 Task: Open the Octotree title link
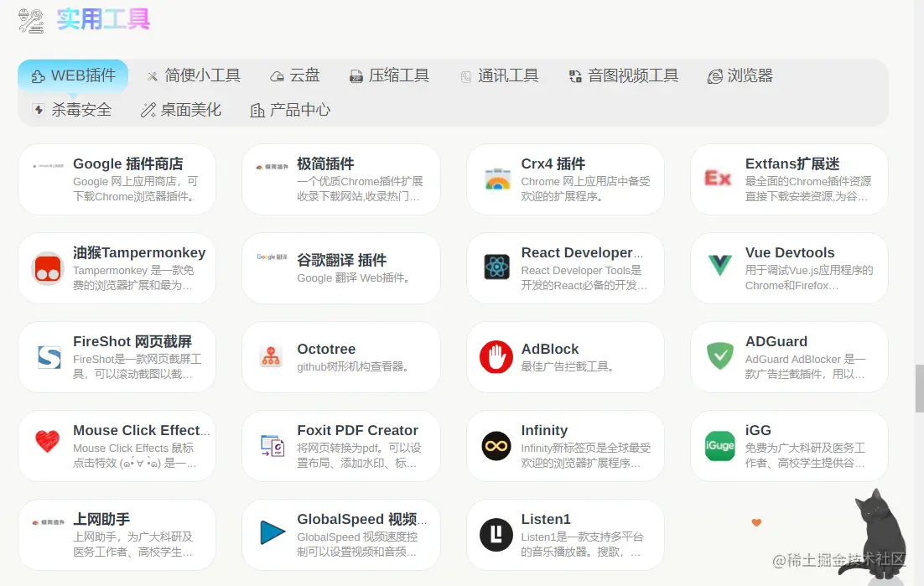pyautogui.click(x=326, y=350)
